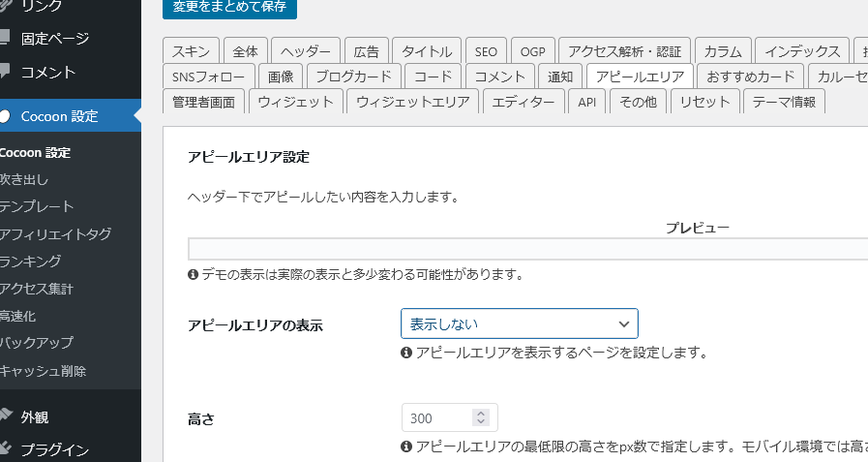This screenshot has width=868, height=462.
Task: Click the 外観 paintbrush icon
Action: 6,417
